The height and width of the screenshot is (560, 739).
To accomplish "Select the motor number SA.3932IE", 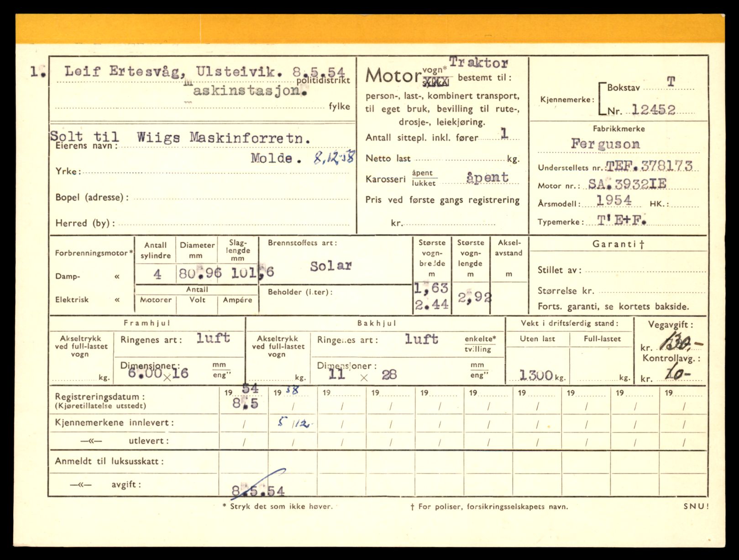I will click(627, 184).
